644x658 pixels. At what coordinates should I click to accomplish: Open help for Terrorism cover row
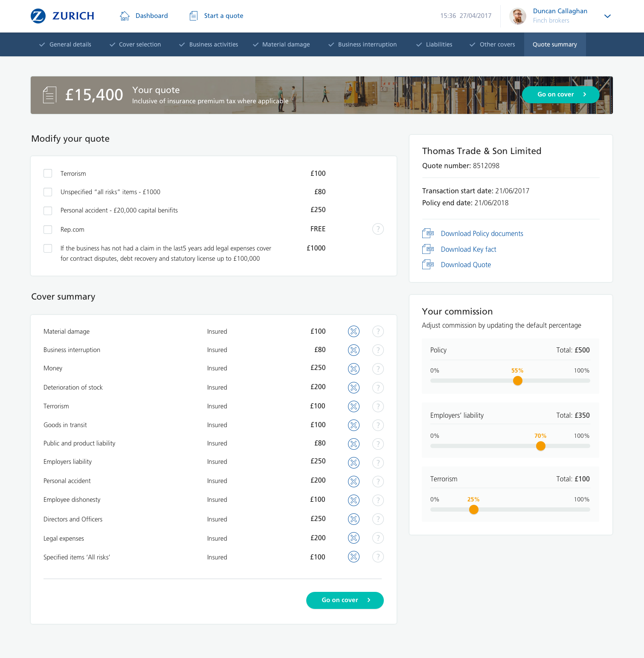coord(378,406)
